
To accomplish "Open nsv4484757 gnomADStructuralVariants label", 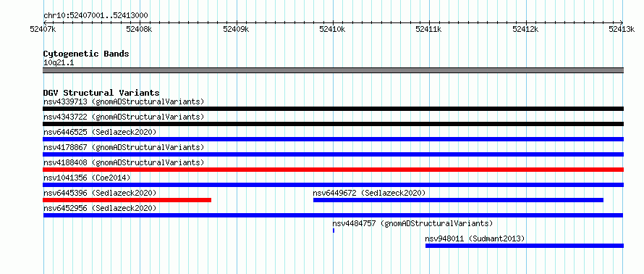I will tap(412, 223).
